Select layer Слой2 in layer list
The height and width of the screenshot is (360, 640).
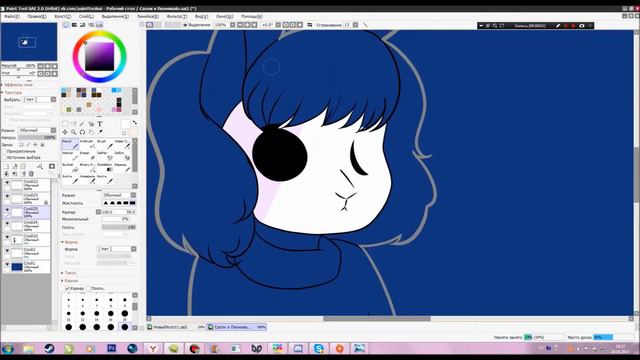[26, 253]
